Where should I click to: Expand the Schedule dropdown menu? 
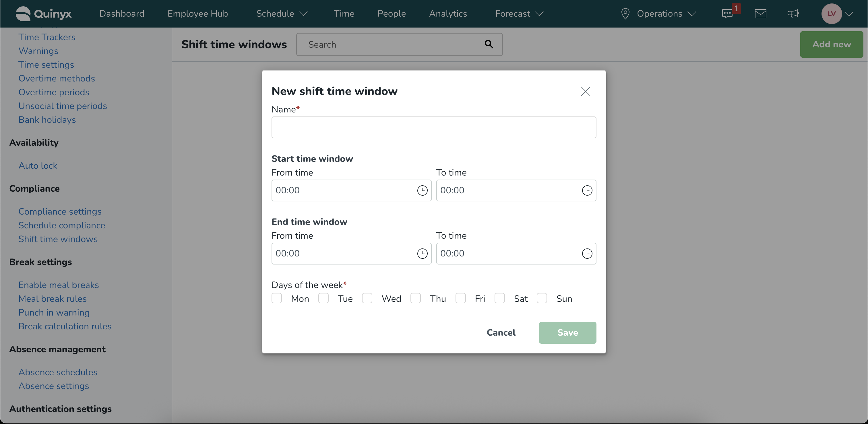click(x=282, y=14)
